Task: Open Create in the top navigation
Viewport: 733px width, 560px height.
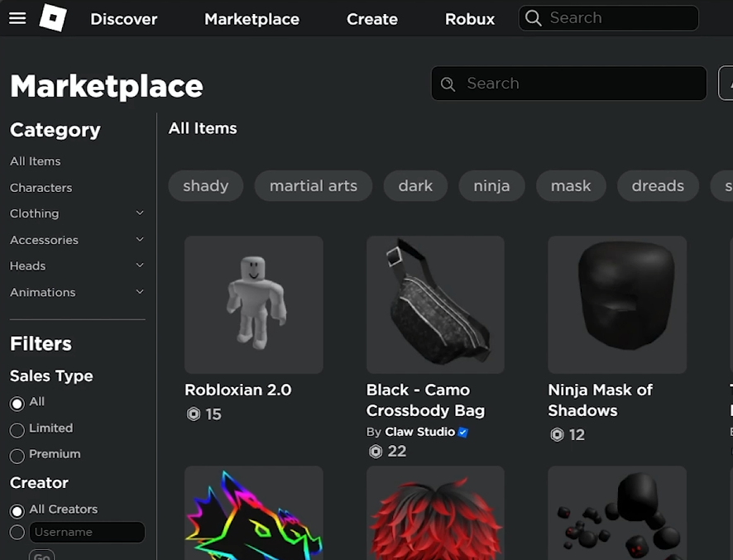Action: coord(372,19)
